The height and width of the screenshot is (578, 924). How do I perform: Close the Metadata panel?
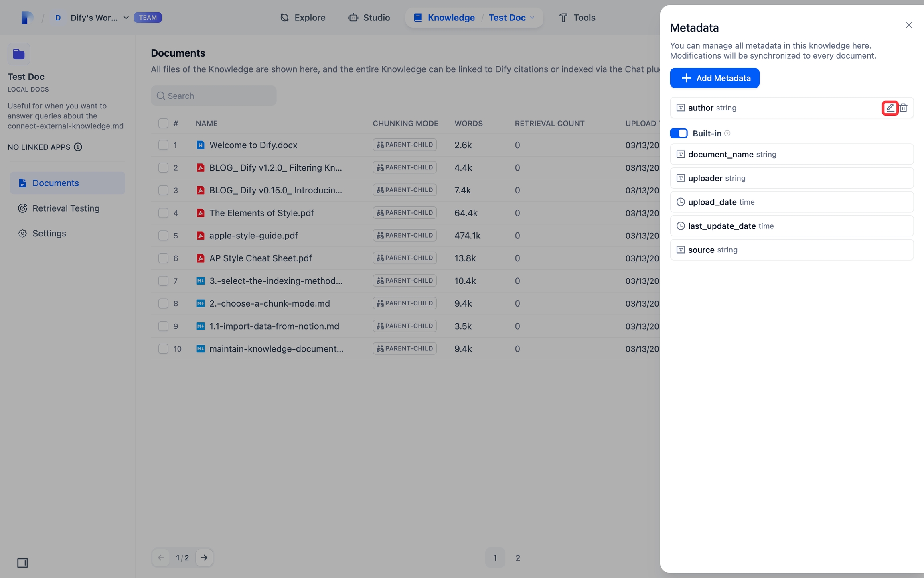tap(908, 25)
